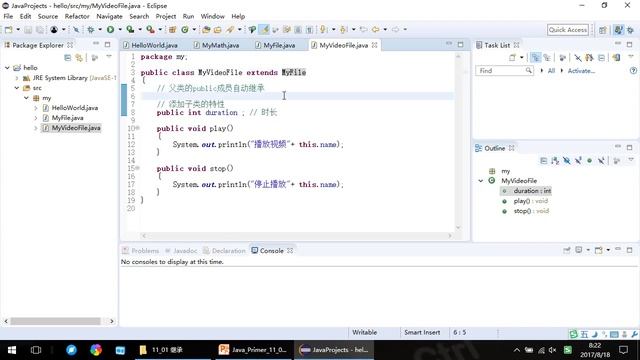Screen dimensions: 640x360
Task: Open the New Task dropdown arrow
Action: 522,58
